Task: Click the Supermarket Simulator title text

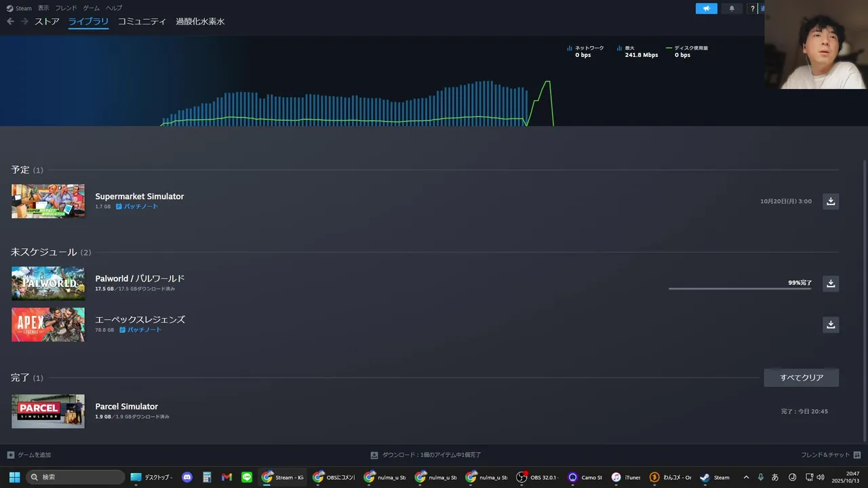Action: click(x=140, y=197)
